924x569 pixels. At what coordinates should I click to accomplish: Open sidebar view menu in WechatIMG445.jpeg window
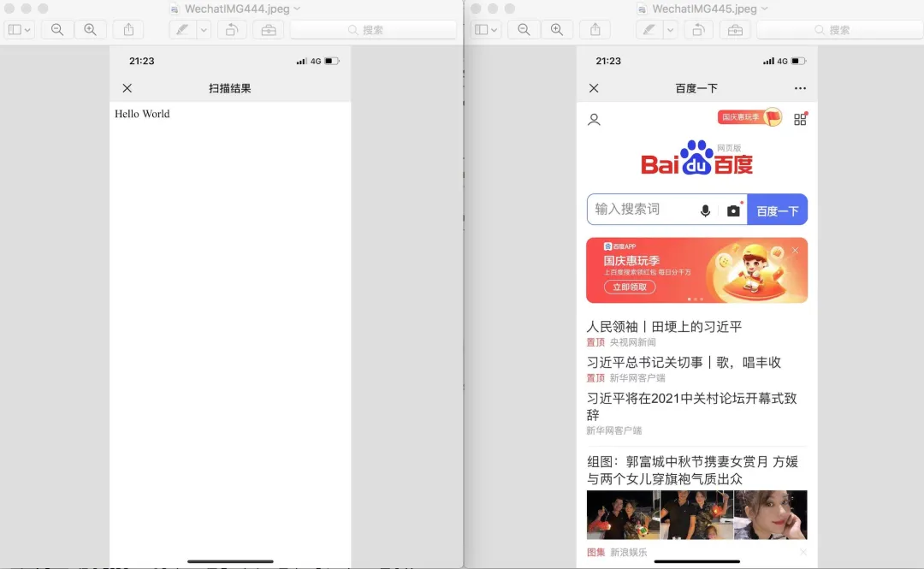coord(486,29)
